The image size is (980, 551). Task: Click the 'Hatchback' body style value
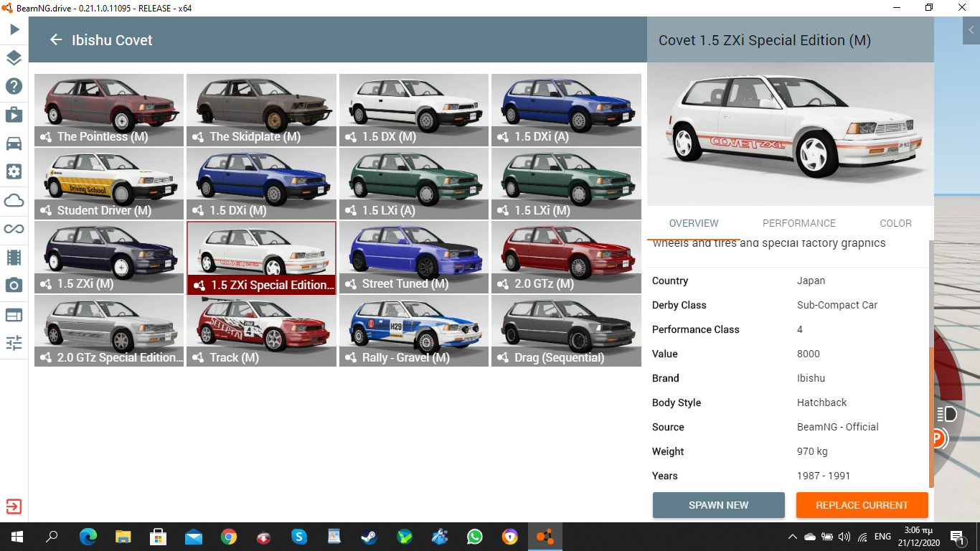tap(821, 402)
